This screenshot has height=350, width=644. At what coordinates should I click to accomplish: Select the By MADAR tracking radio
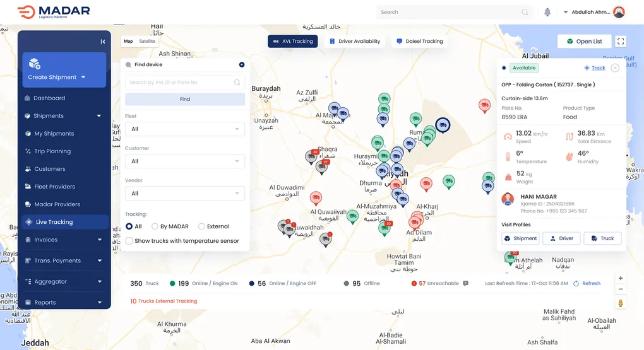[x=155, y=226]
